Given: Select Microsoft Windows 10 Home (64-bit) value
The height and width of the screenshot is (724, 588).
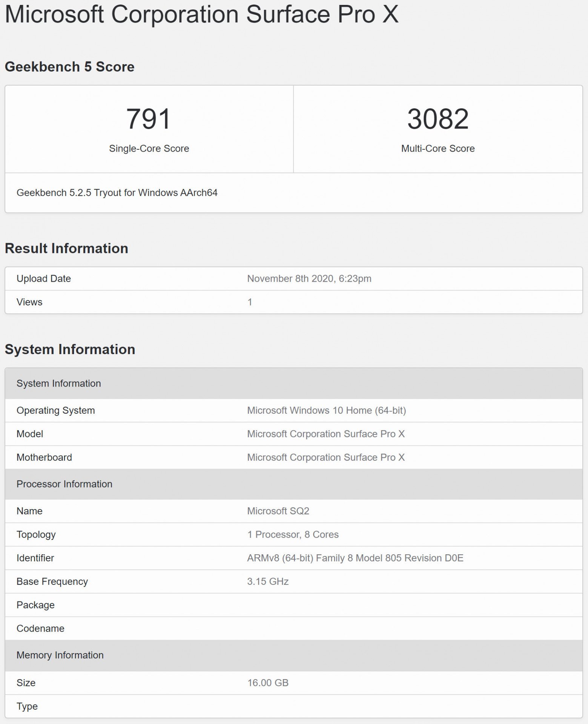Looking at the screenshot, I should [x=327, y=410].
